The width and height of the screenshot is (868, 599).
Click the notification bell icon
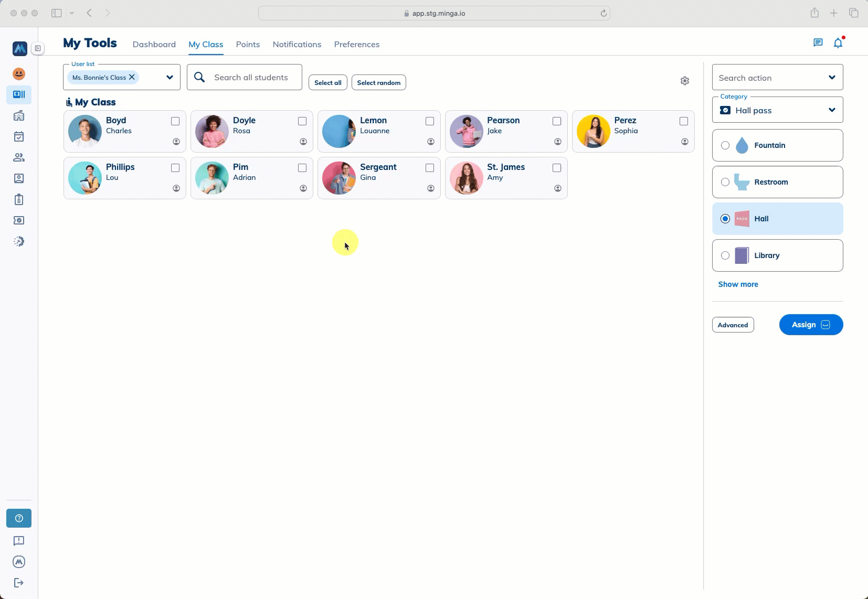pos(838,43)
